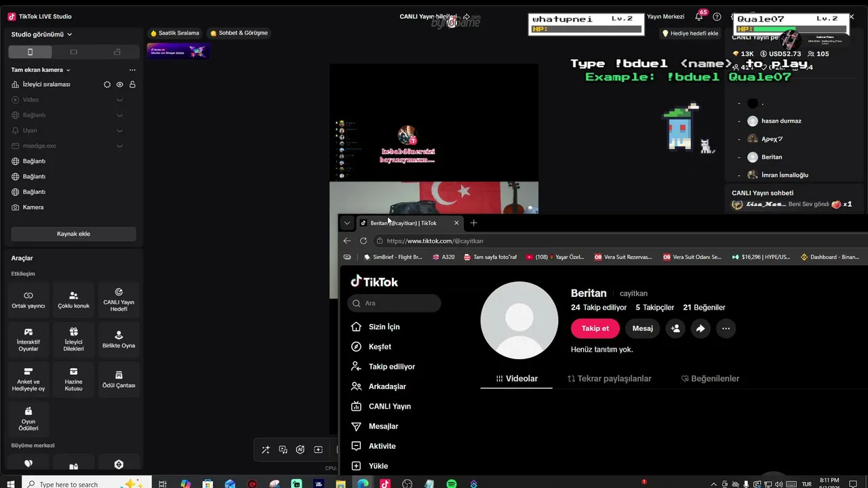Select the Beritan (@cayitkan) TikTok browser tab
This screenshot has height=488, width=868.
410,223
